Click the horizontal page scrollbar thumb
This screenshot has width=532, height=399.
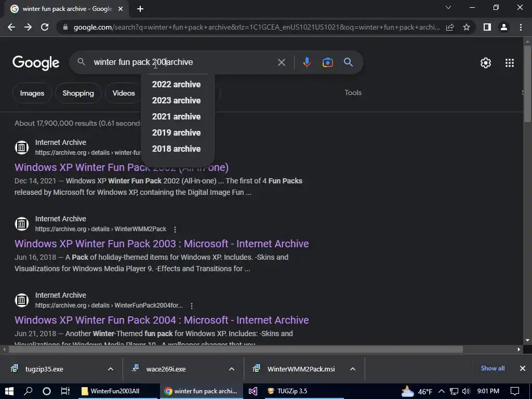(x=236, y=350)
